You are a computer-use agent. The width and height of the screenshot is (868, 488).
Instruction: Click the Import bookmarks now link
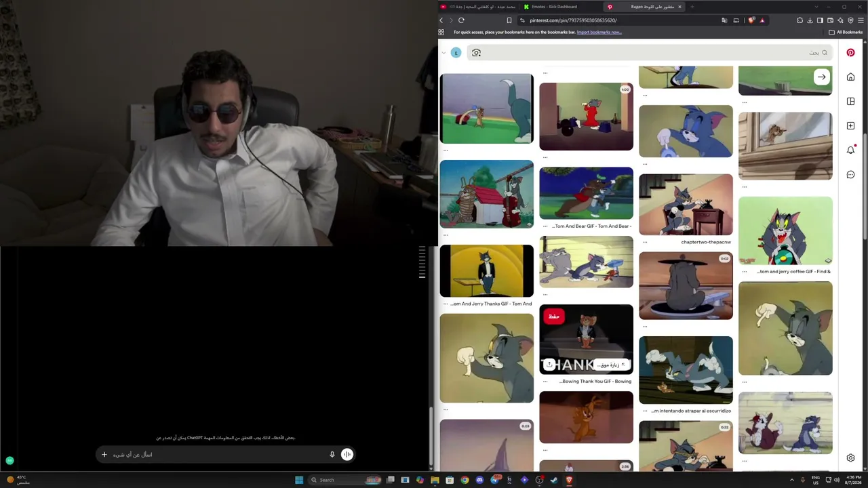(x=599, y=32)
